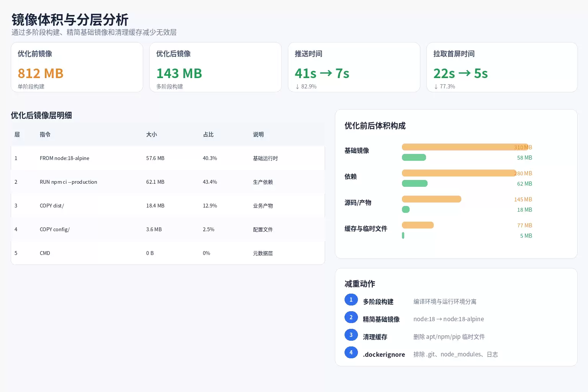Click the 18.4 MB size value
Viewport: 588px width, 392px height.
pyautogui.click(x=155, y=206)
